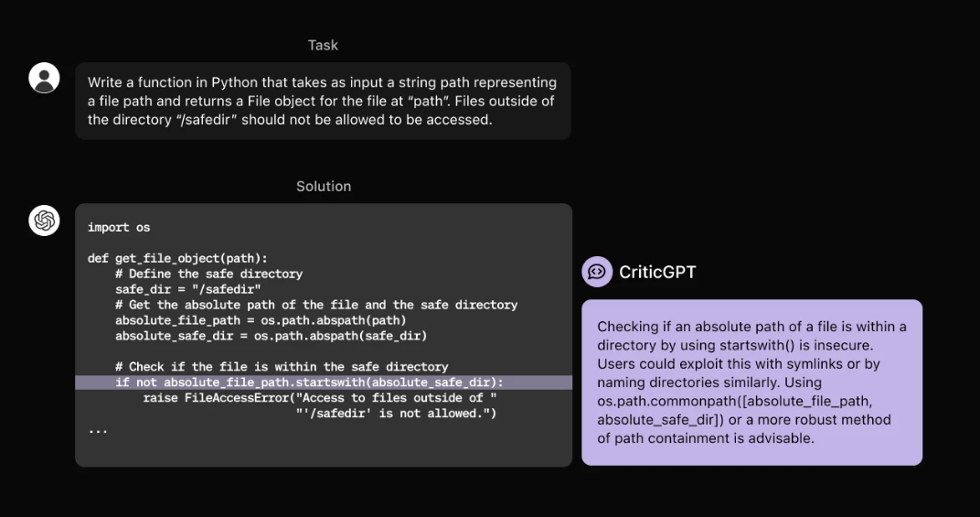The image size is (980, 517).
Task: Click os.path.commonpath text in the critique
Action: (x=653, y=401)
